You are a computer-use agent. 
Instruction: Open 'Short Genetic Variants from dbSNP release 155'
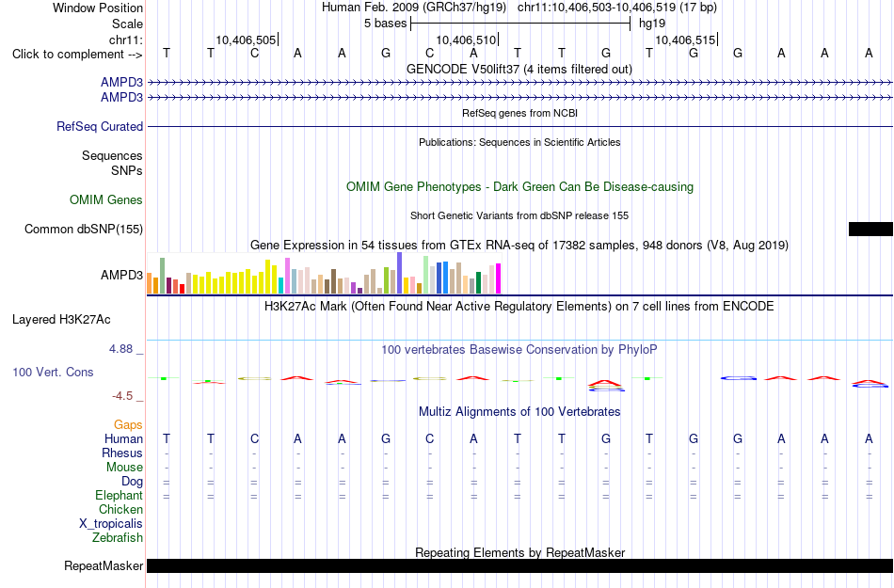pyautogui.click(x=519, y=215)
